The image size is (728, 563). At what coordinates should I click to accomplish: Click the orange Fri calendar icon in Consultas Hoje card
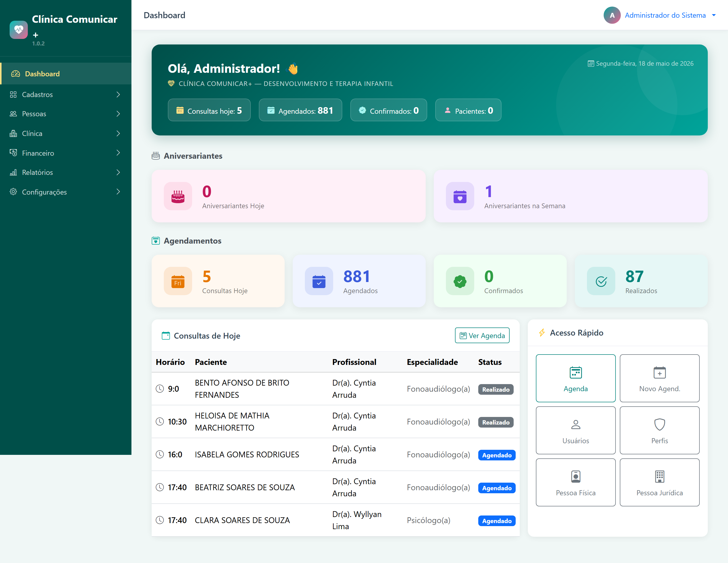click(x=178, y=281)
